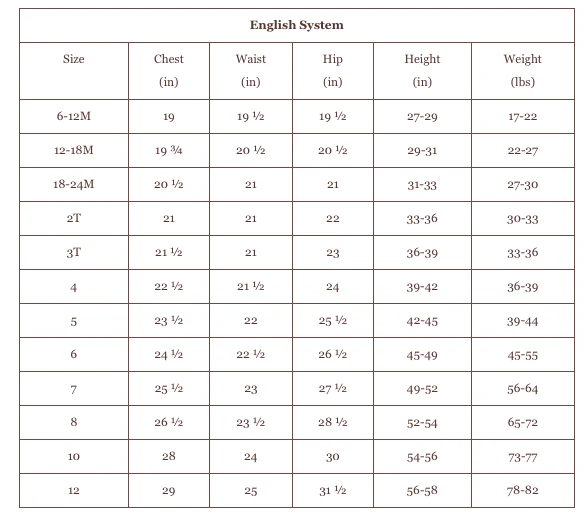The height and width of the screenshot is (515, 587).
Task: Select height value 36-39 in 3T row
Action: click(x=422, y=253)
